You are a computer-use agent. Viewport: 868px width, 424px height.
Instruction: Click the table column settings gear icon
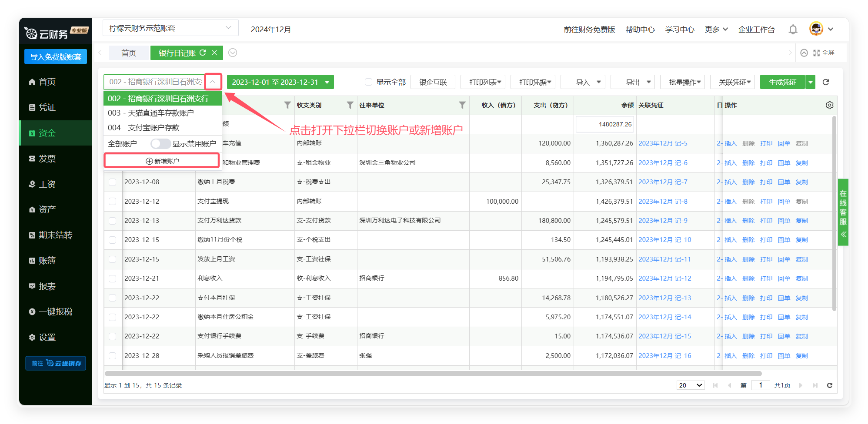click(x=829, y=105)
